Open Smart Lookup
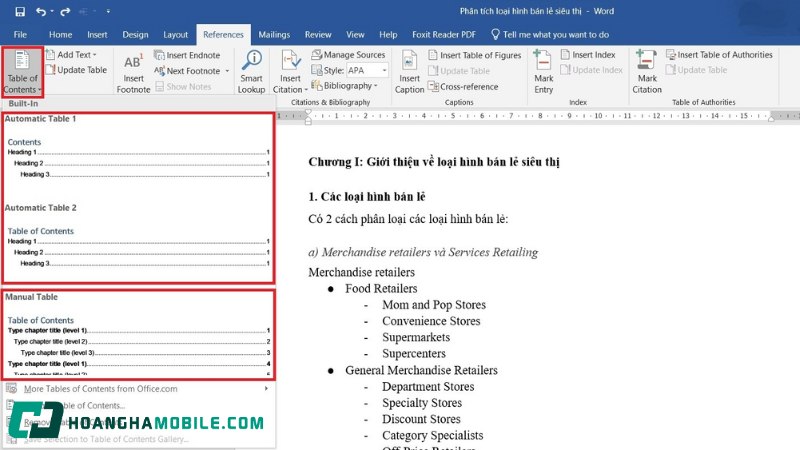Image resolution: width=800 pixels, height=450 pixels. click(x=251, y=70)
